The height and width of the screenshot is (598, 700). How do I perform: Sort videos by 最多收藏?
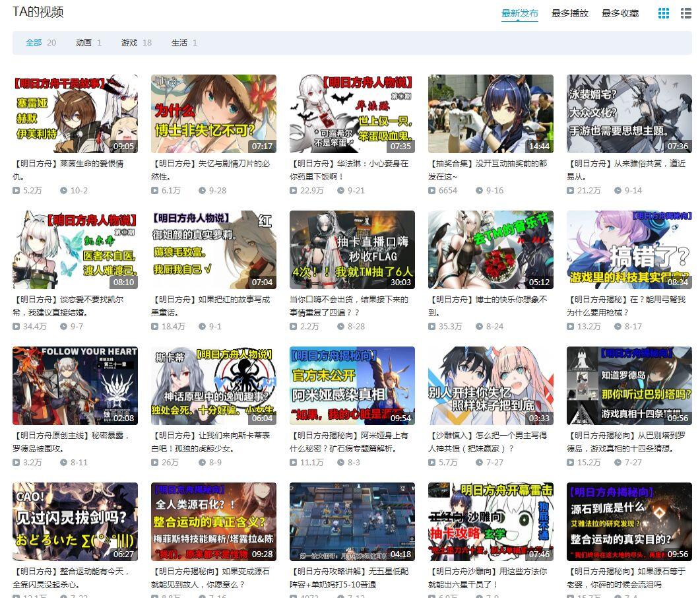620,13
